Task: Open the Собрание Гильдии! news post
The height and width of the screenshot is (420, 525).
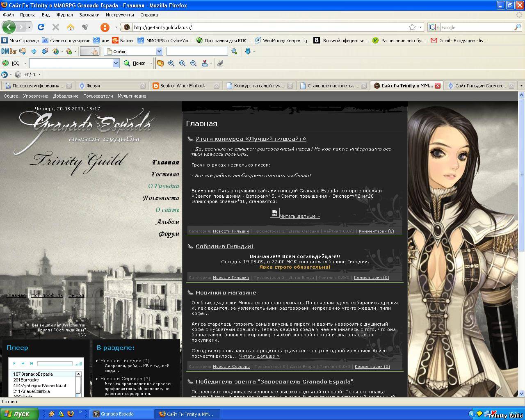Action: coord(224,246)
